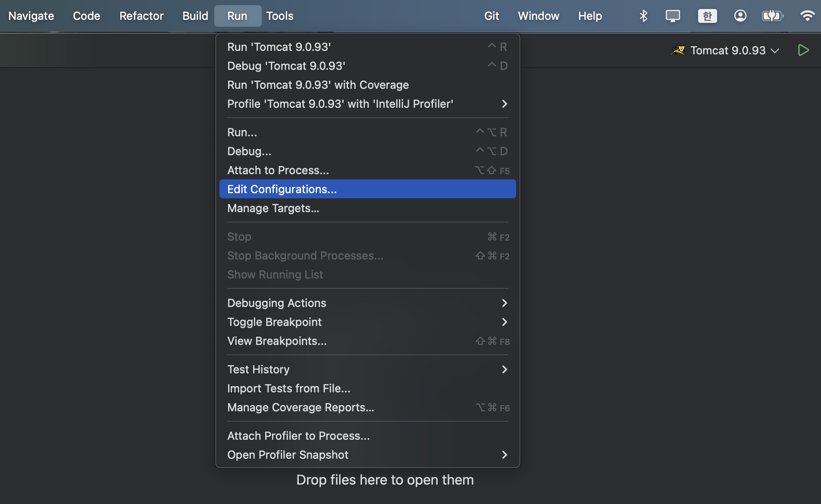Close the open Run menu in menu bar
The image size is (821, 504).
238,16
